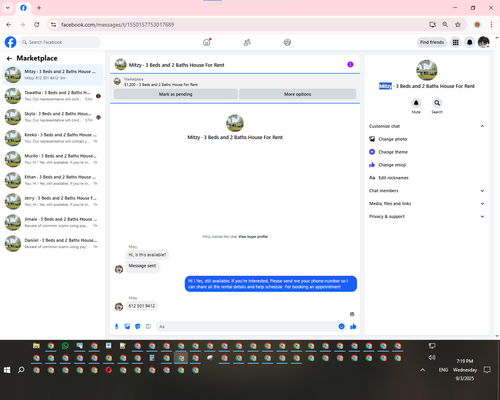
Task: Click the Search magnifier in chat info
Action: tap(437, 103)
